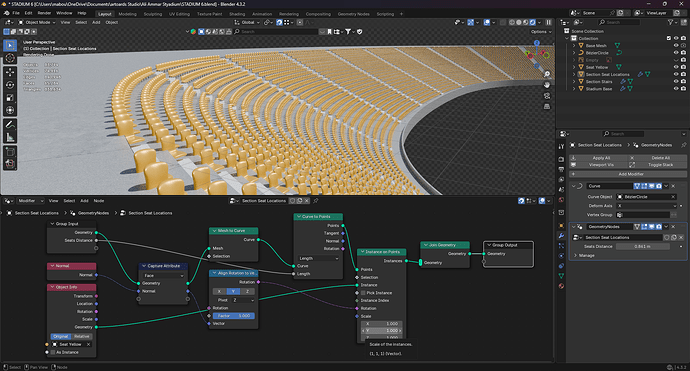The width and height of the screenshot is (690, 371).
Task: Select Relative in Object Info node
Action: [x=82, y=336]
